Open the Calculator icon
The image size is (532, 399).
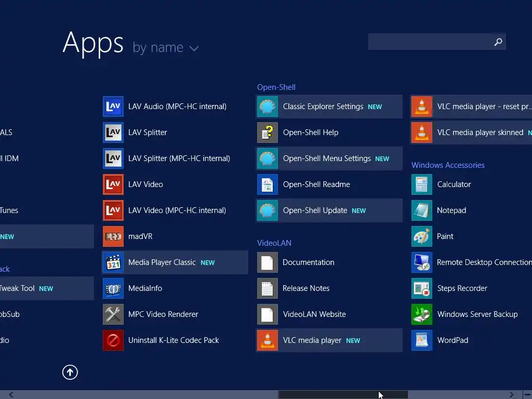[x=422, y=184]
